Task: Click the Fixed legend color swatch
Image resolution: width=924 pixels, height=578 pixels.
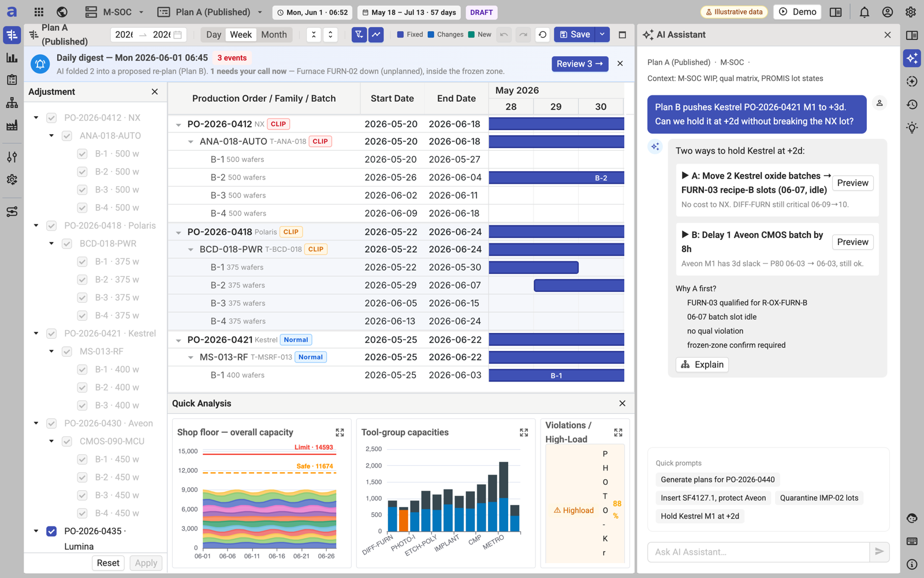Action: coord(400,35)
